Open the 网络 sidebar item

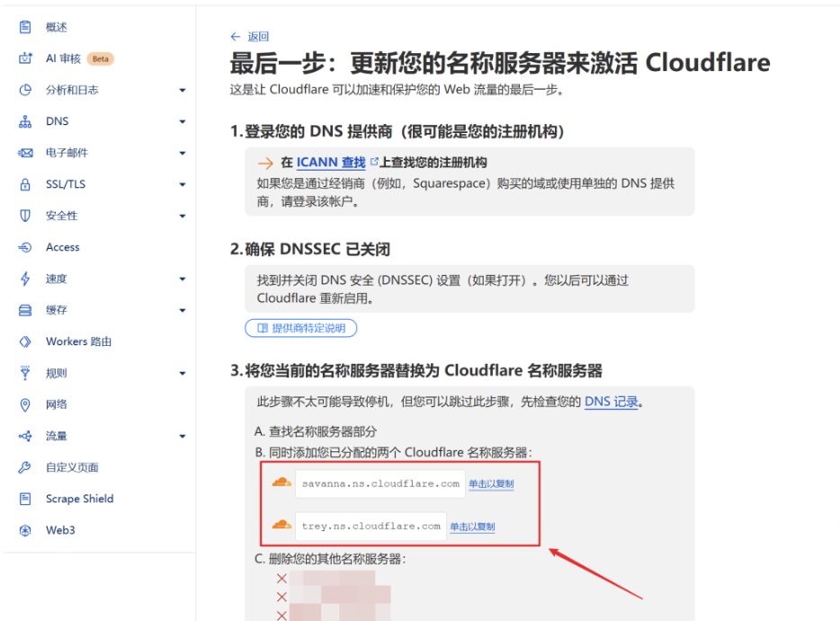[x=57, y=404]
